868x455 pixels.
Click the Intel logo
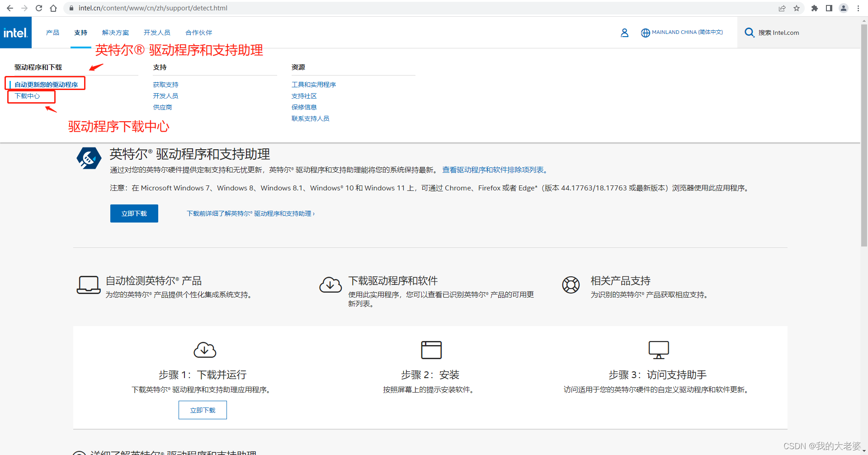pyautogui.click(x=16, y=33)
